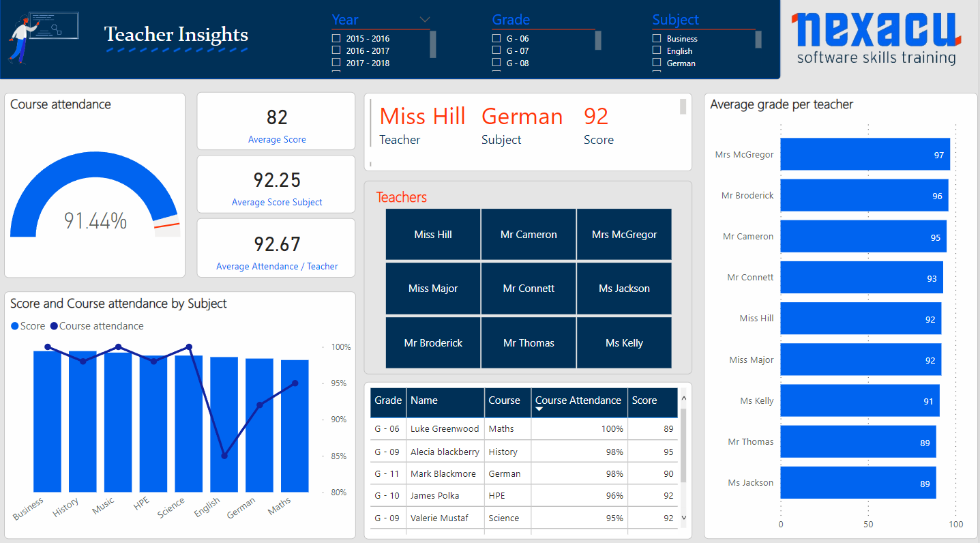Image resolution: width=980 pixels, height=543 pixels.
Task: Select the Ms Kelly teacher tile
Action: click(x=624, y=342)
